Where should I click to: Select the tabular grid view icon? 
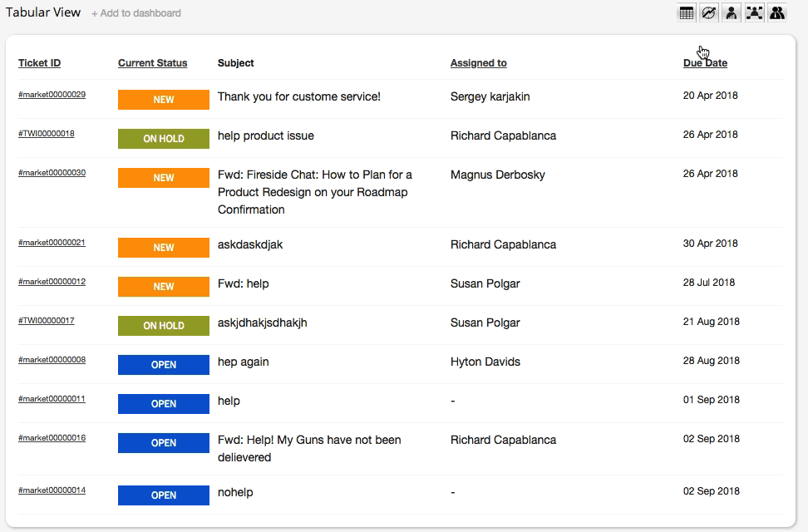pyautogui.click(x=686, y=12)
